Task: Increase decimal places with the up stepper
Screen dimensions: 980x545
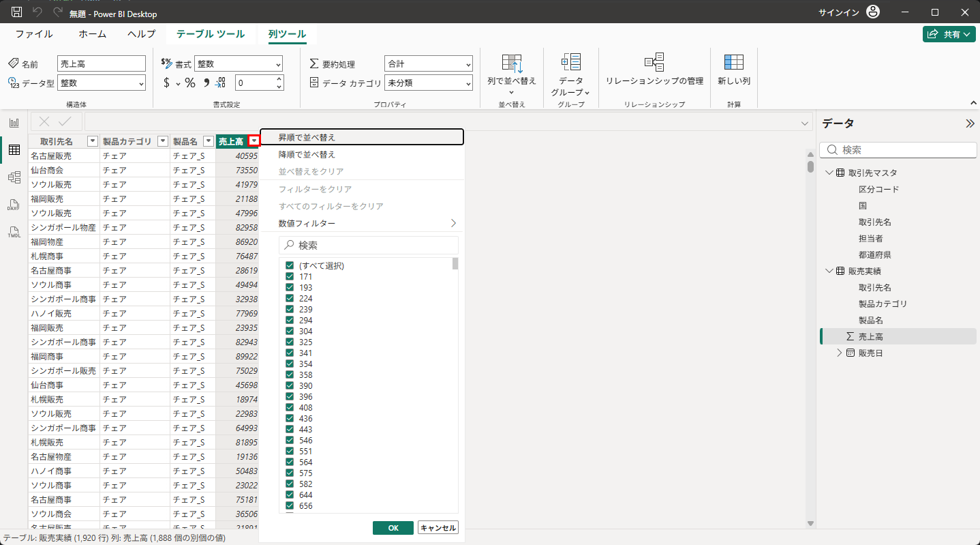Action: (279, 78)
